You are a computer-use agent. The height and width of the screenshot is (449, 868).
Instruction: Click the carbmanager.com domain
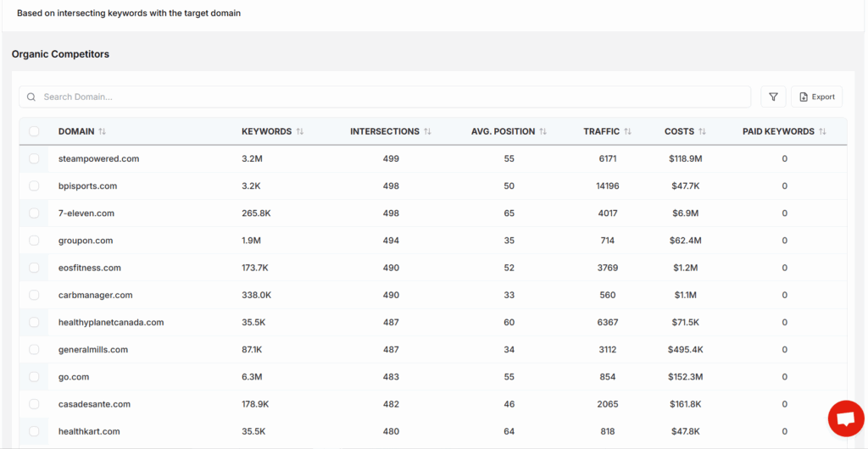point(95,295)
